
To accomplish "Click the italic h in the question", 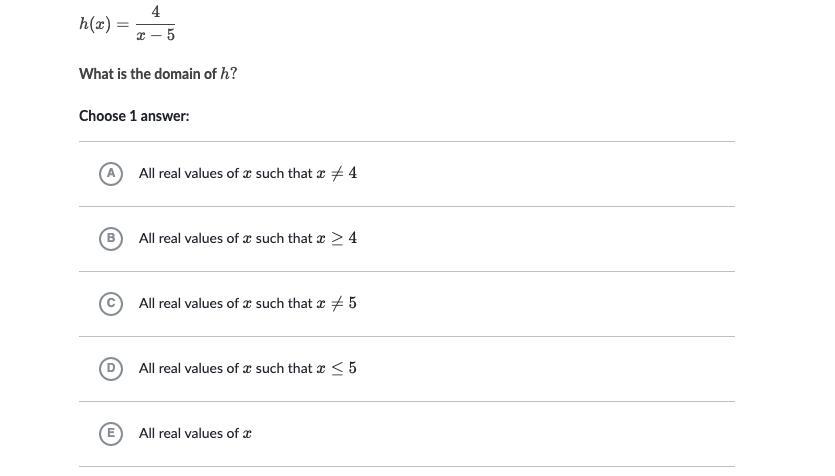I will tap(225, 74).
